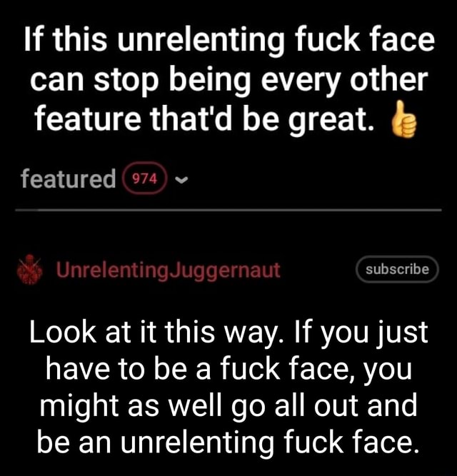Tap the thumbs-up emoji in the title
Image resolution: width=457 pixels, height=476 pixels.
[403, 119]
